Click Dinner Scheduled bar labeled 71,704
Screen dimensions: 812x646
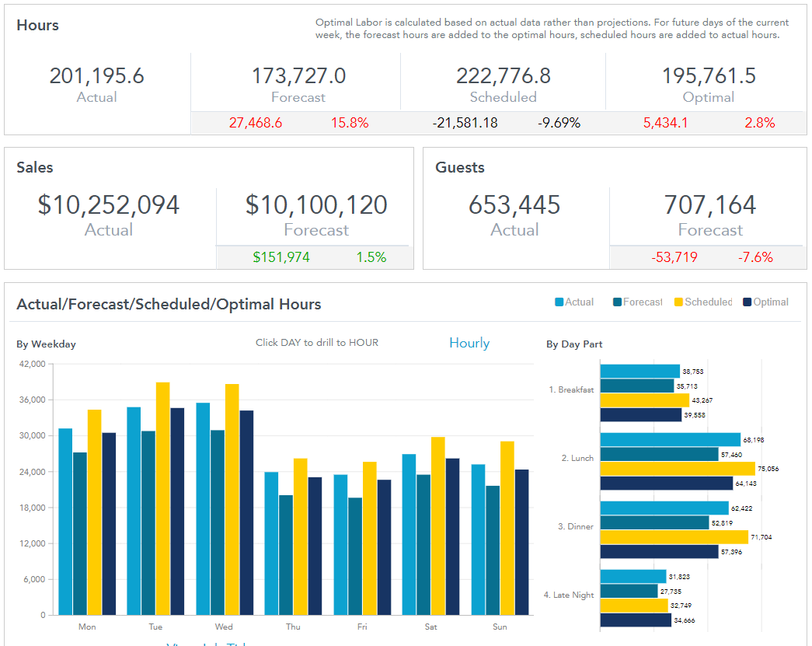(x=674, y=537)
